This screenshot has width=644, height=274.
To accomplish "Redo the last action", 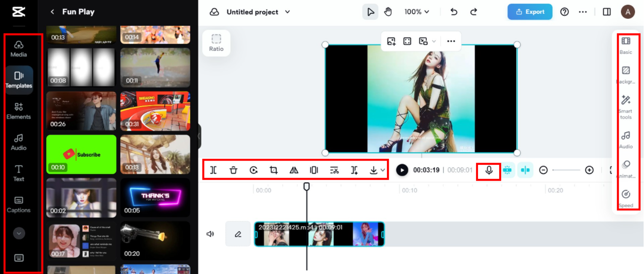I will point(473,12).
